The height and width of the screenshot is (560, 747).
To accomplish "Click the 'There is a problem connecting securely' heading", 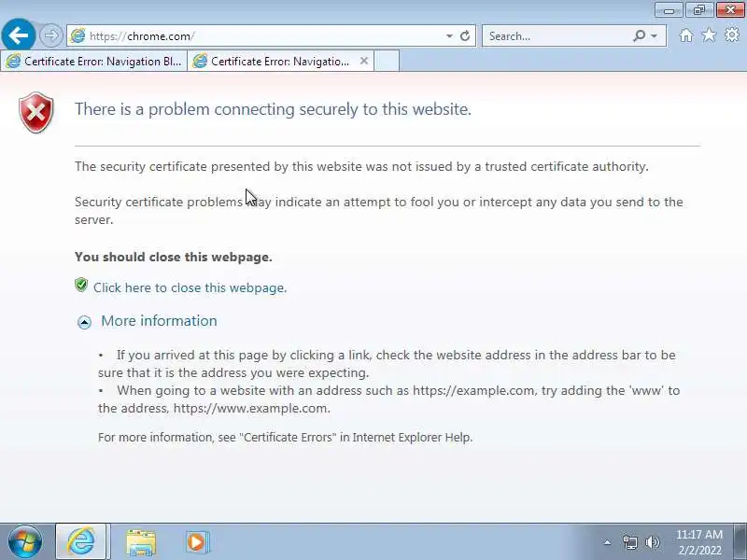I will (x=273, y=109).
